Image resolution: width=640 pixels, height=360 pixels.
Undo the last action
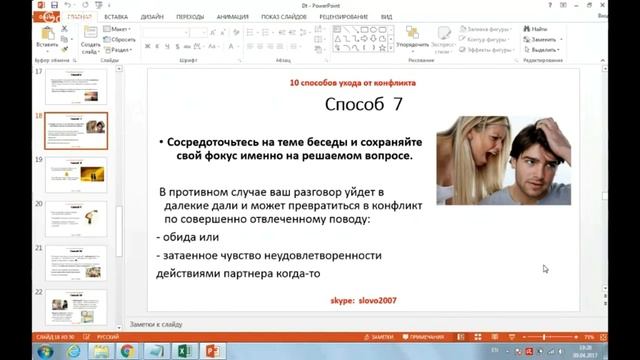[x=68, y=5]
